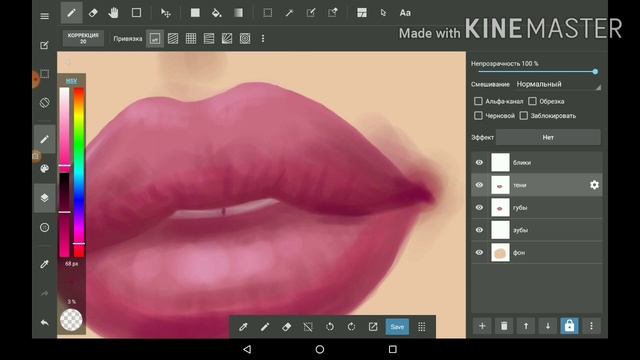
Task: Enable concentric circle snap guide
Action: click(245, 39)
